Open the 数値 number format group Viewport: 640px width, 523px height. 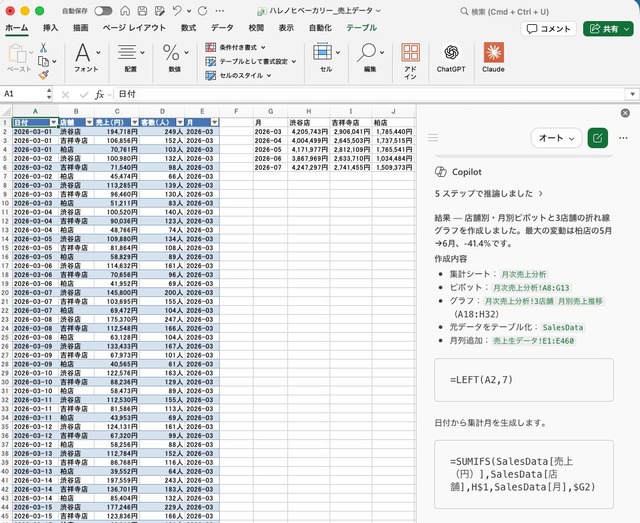tap(175, 58)
